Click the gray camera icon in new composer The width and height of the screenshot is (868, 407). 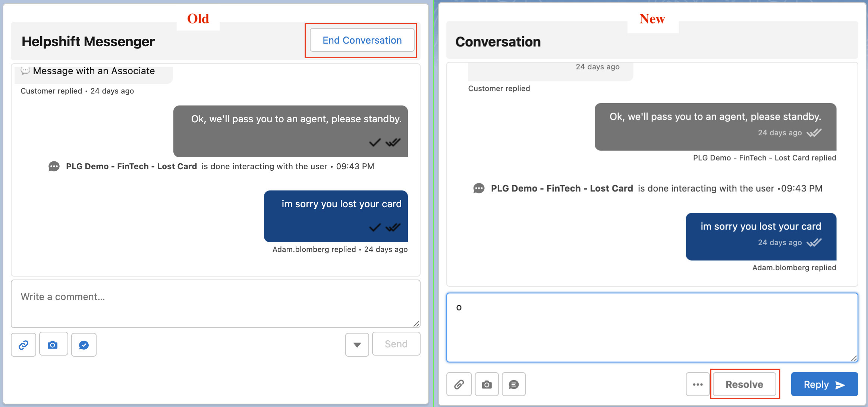(487, 384)
